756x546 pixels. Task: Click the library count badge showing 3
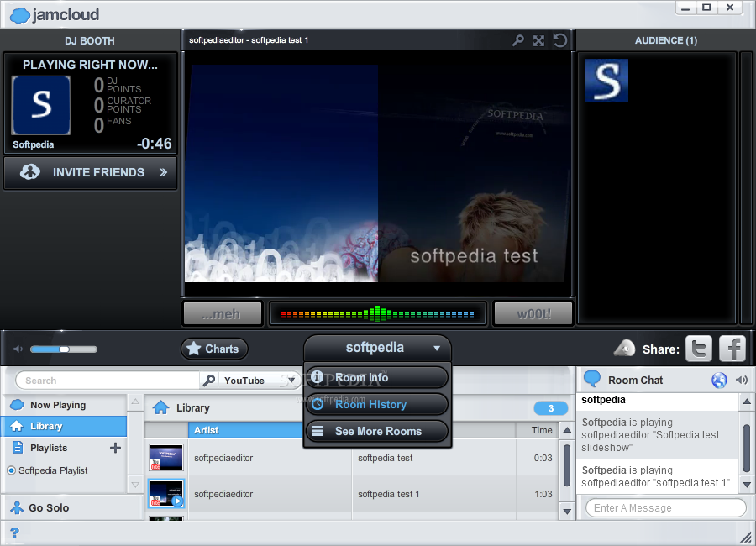550,408
